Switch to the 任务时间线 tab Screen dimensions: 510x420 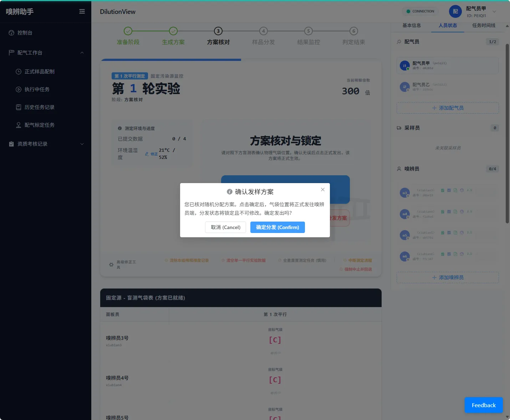[484, 25]
